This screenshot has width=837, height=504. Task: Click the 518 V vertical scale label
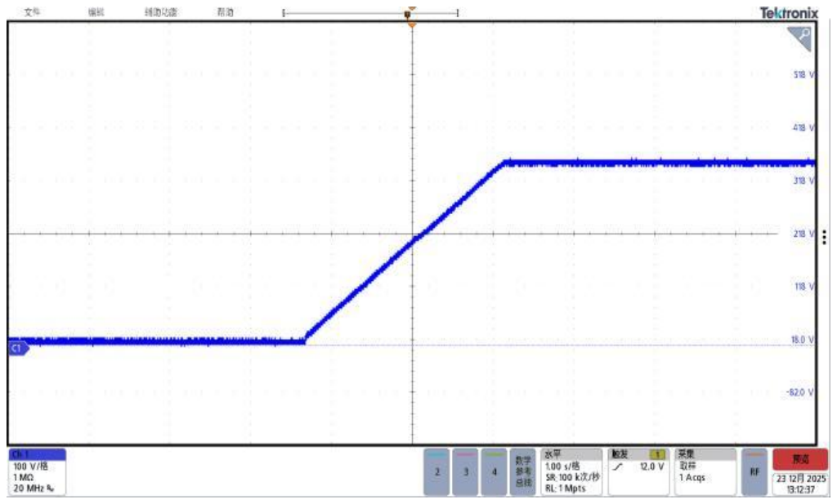pyautogui.click(x=803, y=74)
